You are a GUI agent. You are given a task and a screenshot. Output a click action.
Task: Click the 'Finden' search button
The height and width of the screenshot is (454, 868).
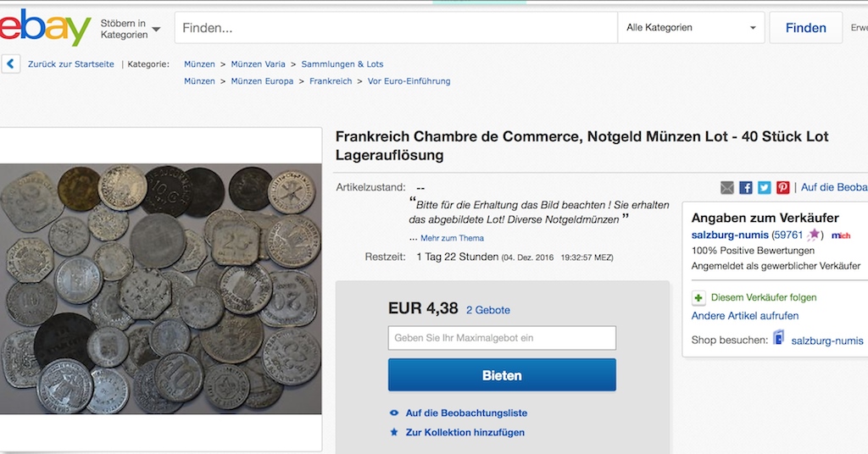(805, 28)
